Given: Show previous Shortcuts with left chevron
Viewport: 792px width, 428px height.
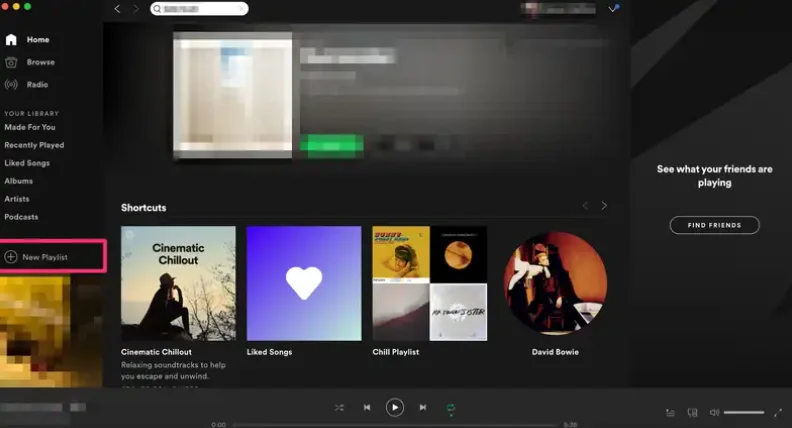Looking at the screenshot, I should coord(585,206).
